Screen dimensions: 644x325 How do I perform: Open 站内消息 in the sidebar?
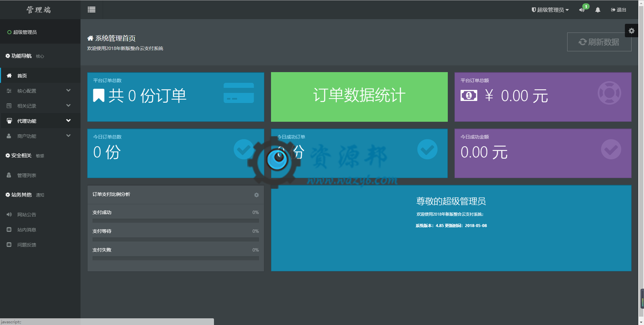coord(40,230)
